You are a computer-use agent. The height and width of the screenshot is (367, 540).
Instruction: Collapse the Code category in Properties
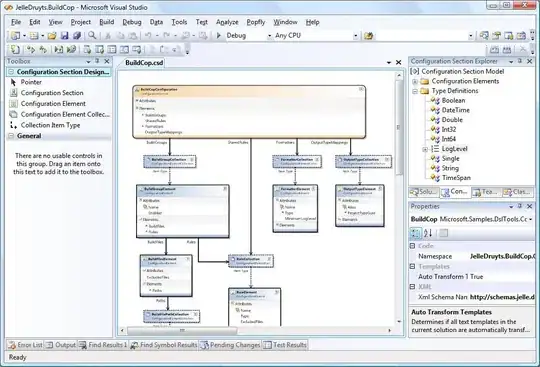[412, 246]
